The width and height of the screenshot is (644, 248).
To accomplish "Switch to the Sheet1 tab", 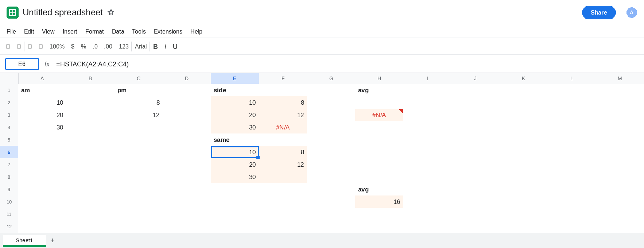I will click(24, 240).
